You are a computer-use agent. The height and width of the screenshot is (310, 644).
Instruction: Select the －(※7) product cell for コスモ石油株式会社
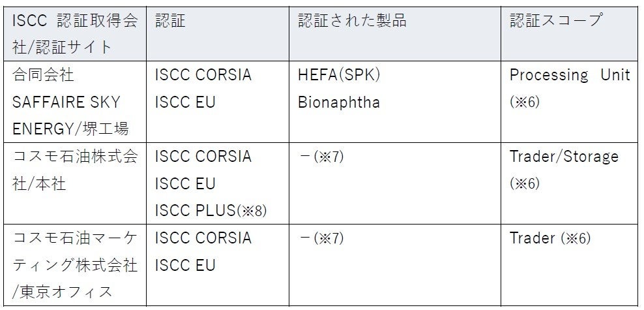pos(321,157)
